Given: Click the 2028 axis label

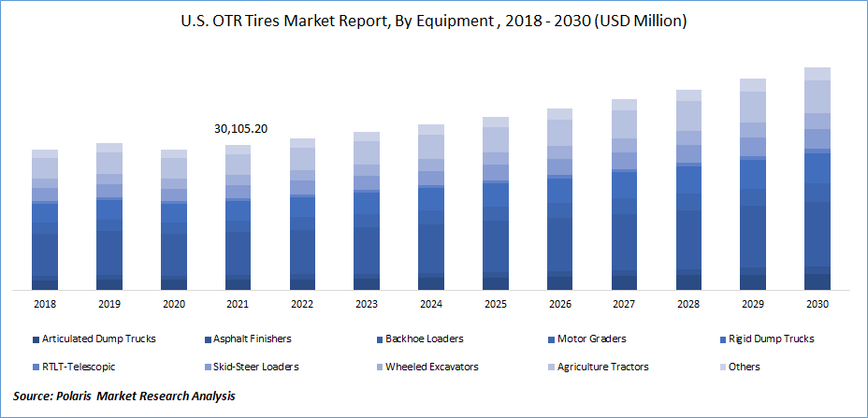Looking at the screenshot, I should coord(688,305).
